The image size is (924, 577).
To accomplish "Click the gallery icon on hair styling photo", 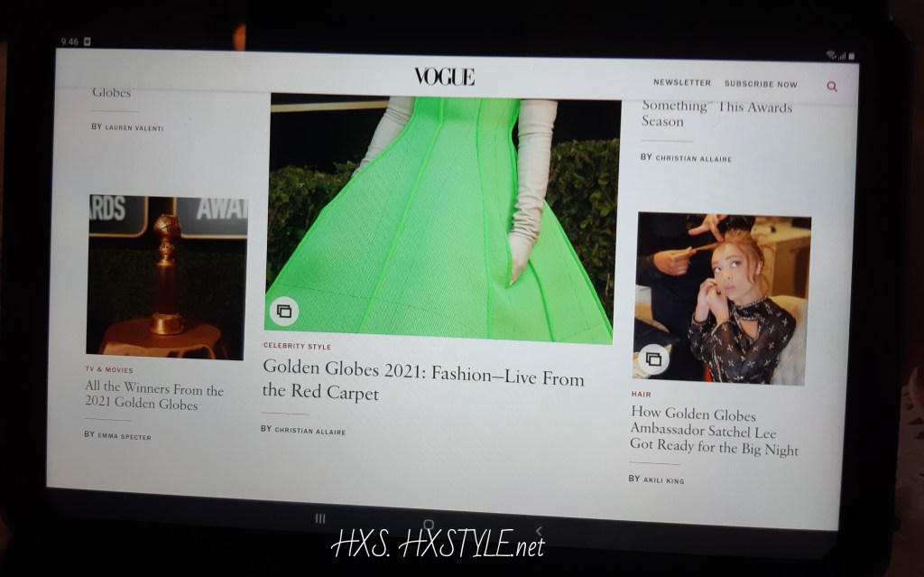I will pyautogui.click(x=651, y=359).
